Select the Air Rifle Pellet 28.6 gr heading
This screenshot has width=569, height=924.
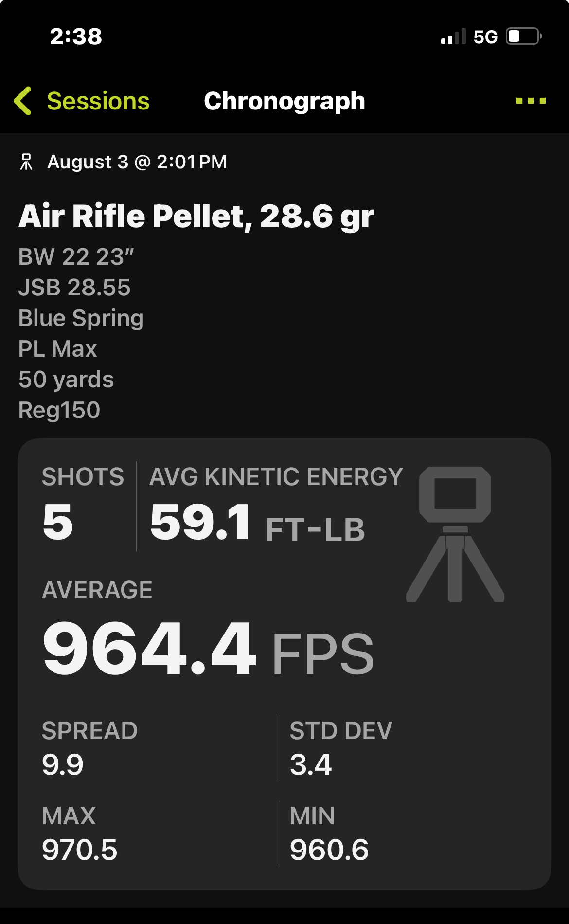coord(196,216)
